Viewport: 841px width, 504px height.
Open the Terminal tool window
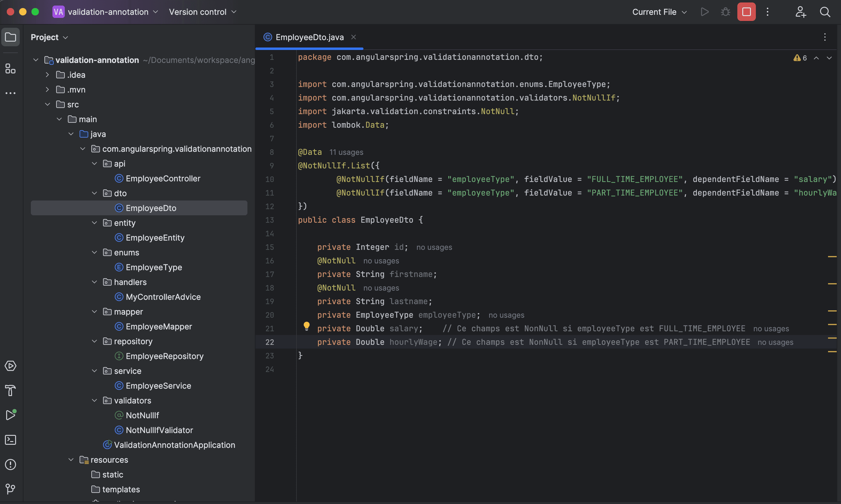click(x=10, y=440)
